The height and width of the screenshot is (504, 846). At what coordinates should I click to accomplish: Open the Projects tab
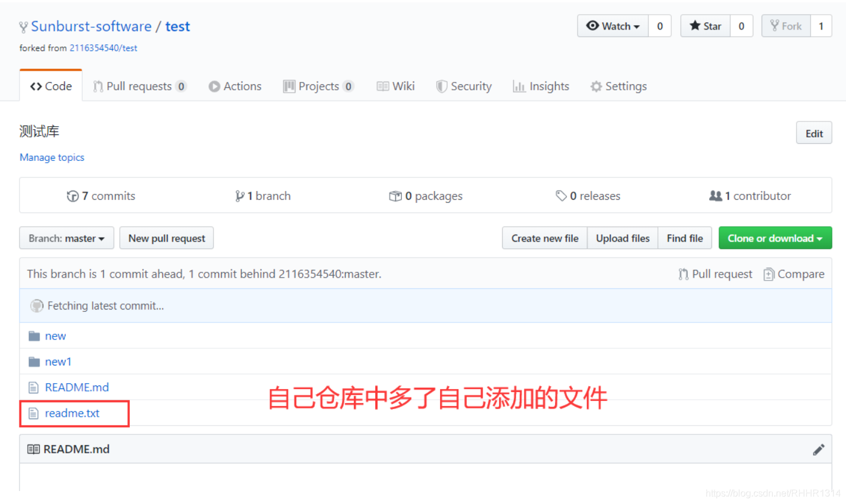pyautogui.click(x=319, y=86)
